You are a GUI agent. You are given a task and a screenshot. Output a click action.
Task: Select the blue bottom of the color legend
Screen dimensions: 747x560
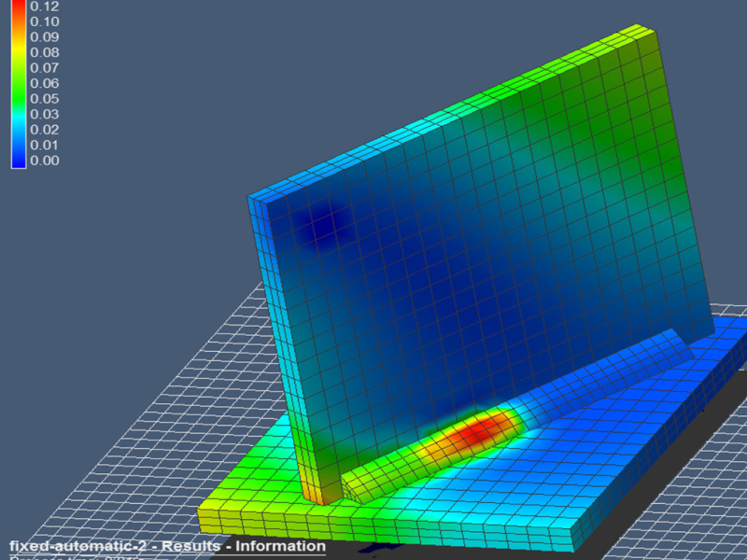click(19, 159)
